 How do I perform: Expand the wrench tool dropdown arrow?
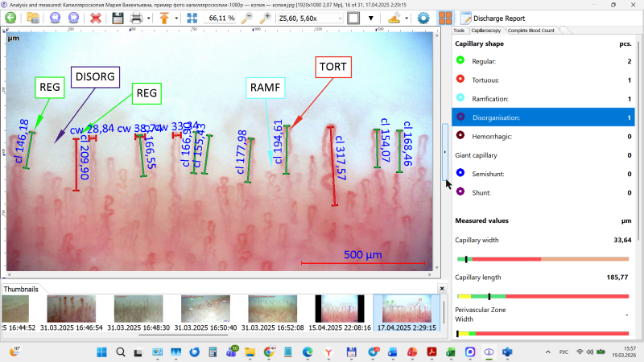(x=407, y=19)
